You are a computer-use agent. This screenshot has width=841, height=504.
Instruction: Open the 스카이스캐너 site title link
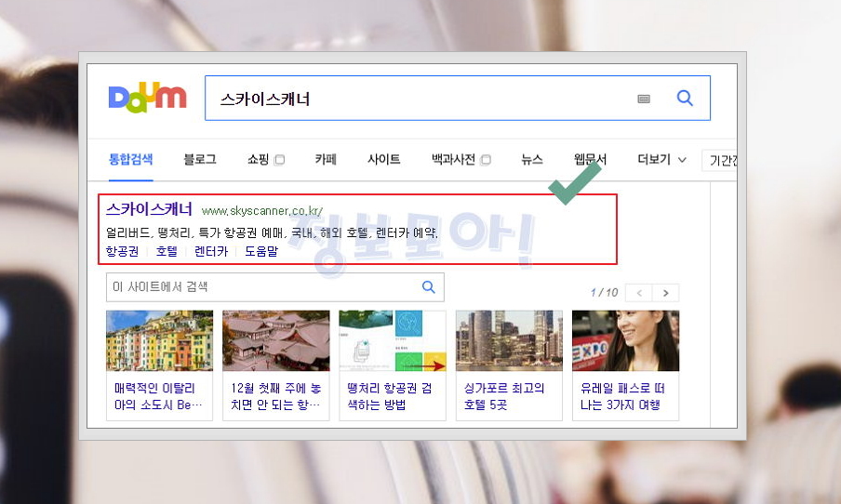pos(149,209)
